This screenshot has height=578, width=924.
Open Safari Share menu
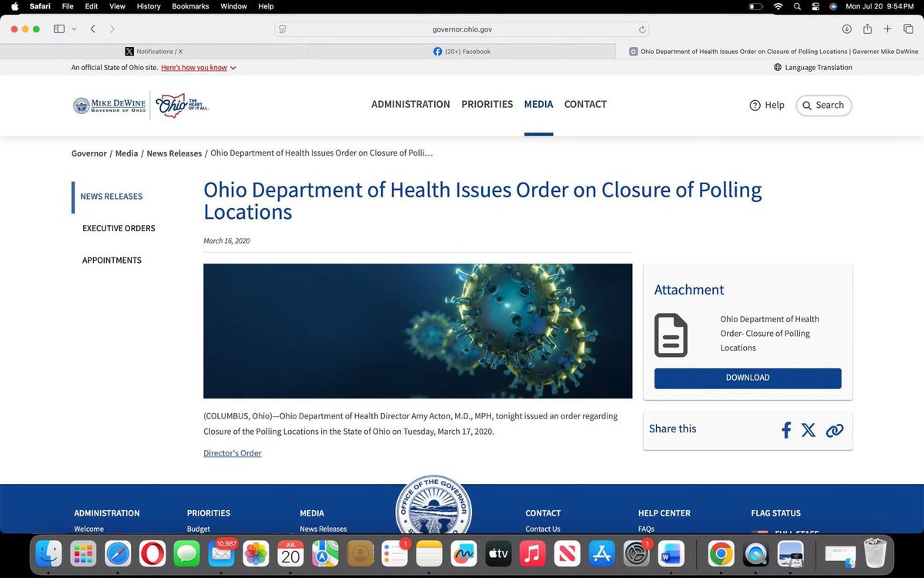pos(867,29)
